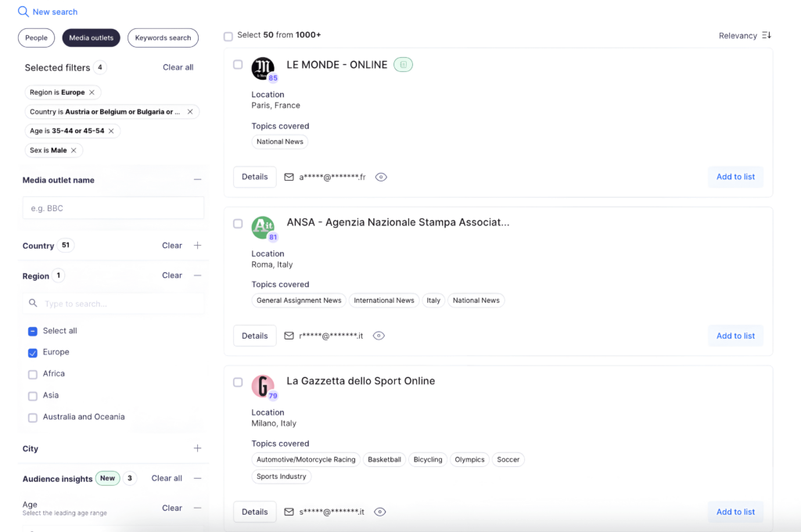The image size is (801, 532).
Task: Click the Italy topic tag on ANSA
Action: click(x=433, y=300)
